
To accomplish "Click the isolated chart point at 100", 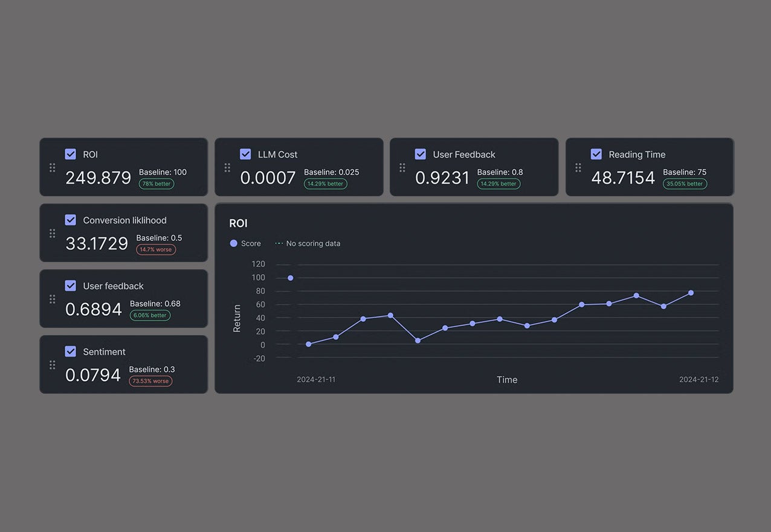I will click(x=291, y=278).
